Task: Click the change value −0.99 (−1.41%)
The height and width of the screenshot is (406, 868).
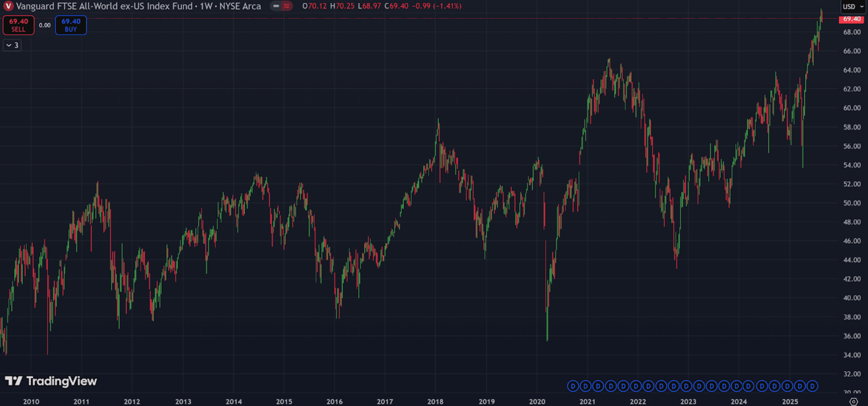Action: pyautogui.click(x=436, y=6)
